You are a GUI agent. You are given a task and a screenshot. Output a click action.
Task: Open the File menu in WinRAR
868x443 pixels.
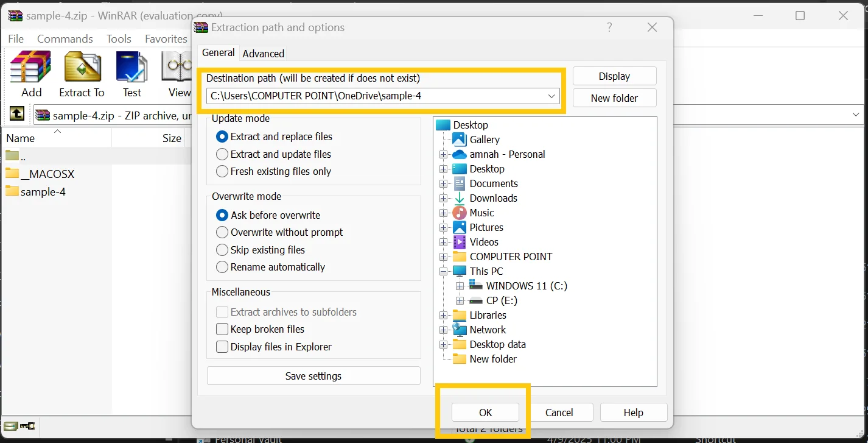[16, 38]
